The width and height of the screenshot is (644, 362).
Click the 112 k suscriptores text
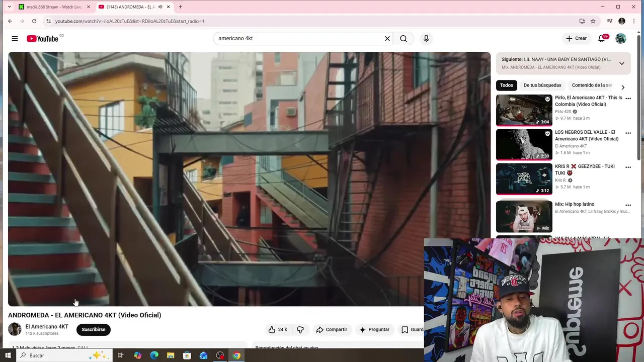point(42,334)
